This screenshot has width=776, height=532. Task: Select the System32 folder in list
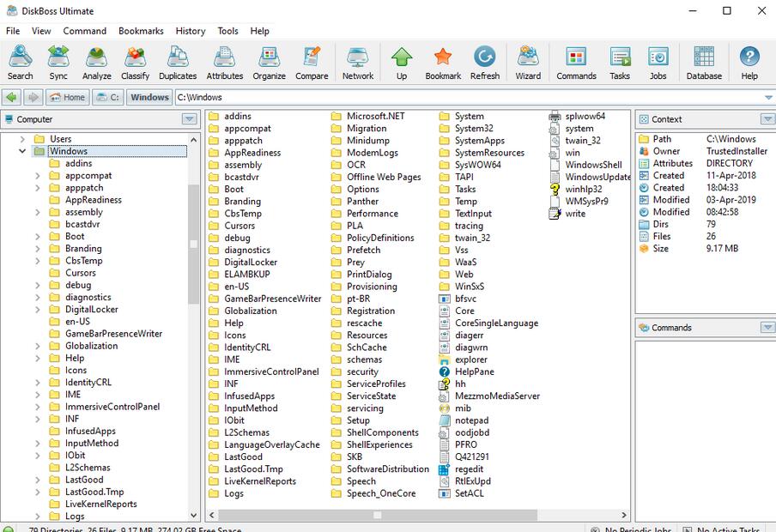coord(466,129)
